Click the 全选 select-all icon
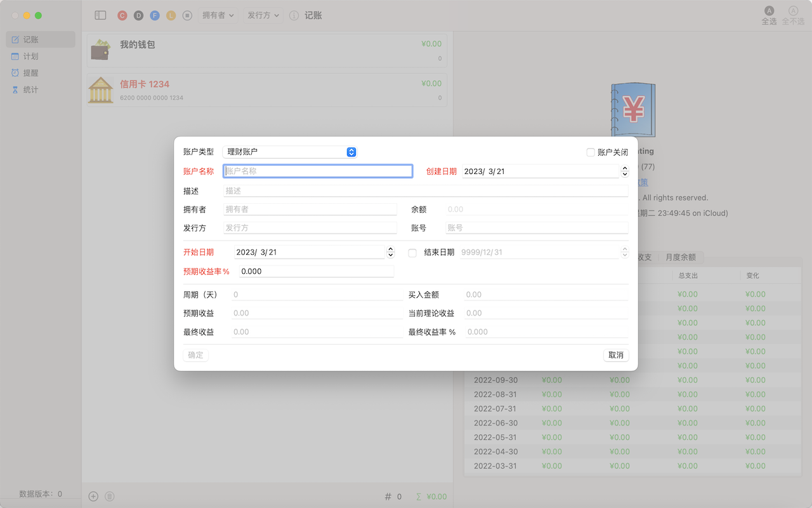Image resolution: width=812 pixels, height=508 pixels. click(x=769, y=11)
